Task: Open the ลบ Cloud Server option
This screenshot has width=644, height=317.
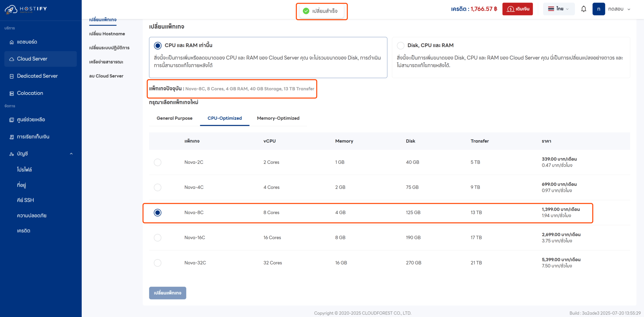Action: point(105,76)
